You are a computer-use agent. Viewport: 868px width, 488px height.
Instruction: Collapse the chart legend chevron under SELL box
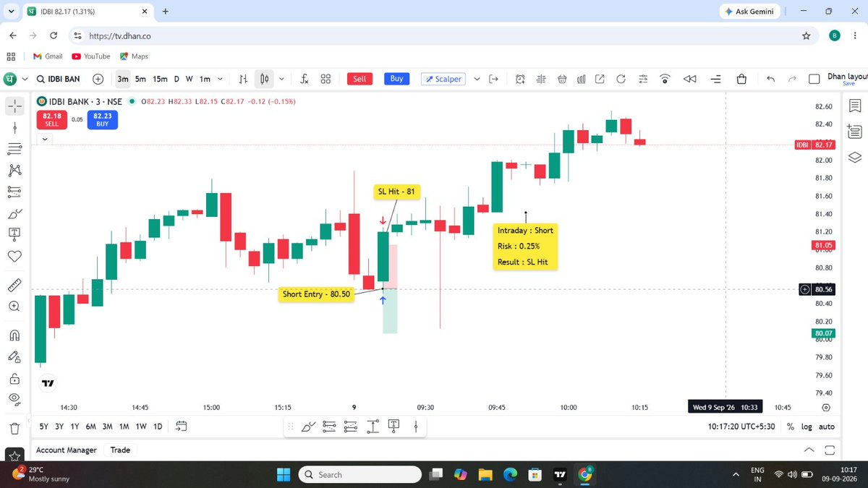pyautogui.click(x=45, y=139)
